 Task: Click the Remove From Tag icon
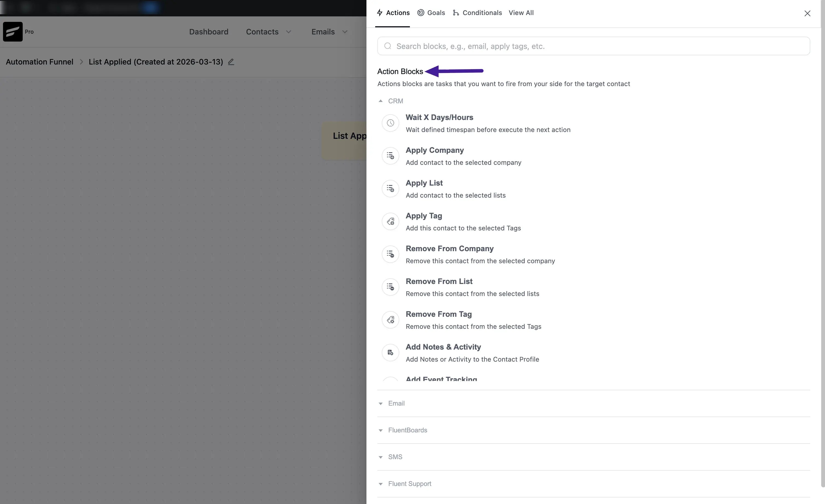(x=391, y=320)
